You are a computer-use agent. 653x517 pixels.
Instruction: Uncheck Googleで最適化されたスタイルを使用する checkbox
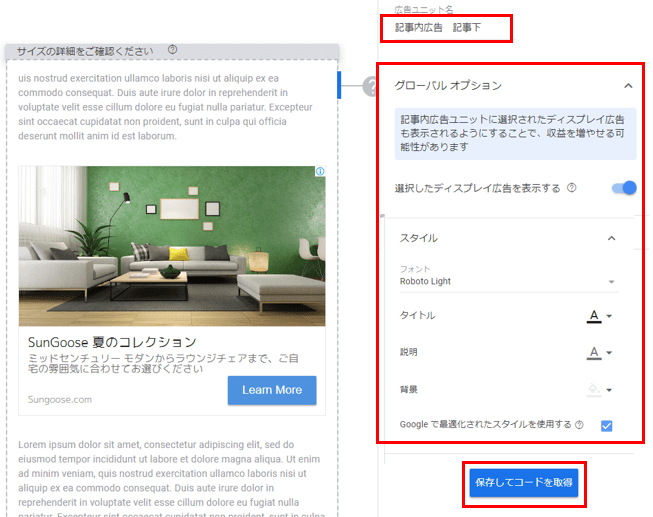click(606, 425)
